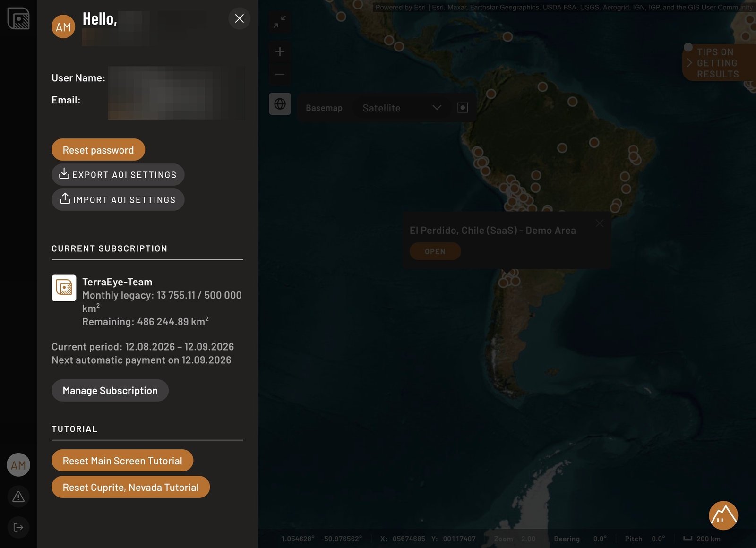
Task: Expand the Tips on Getting Results panel
Action: (718, 63)
